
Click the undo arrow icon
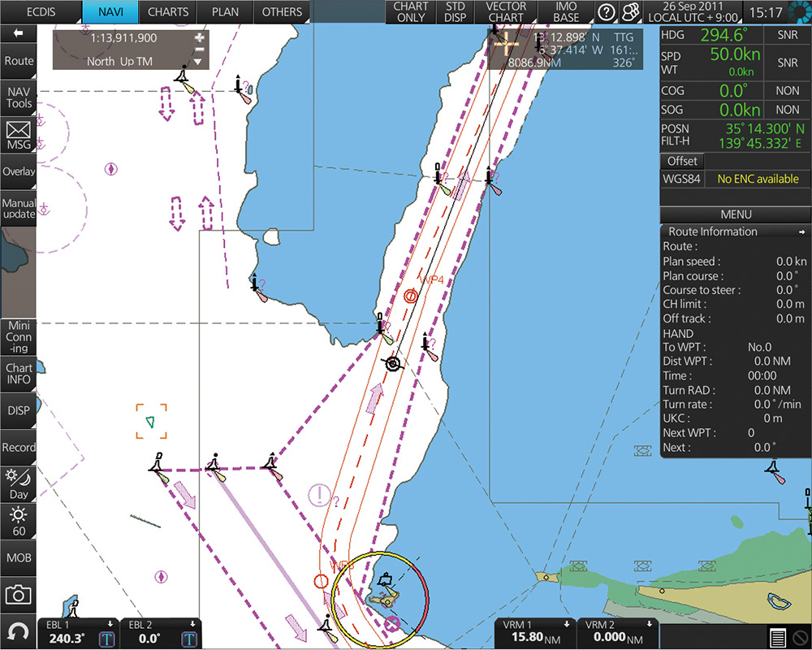pos(18,632)
